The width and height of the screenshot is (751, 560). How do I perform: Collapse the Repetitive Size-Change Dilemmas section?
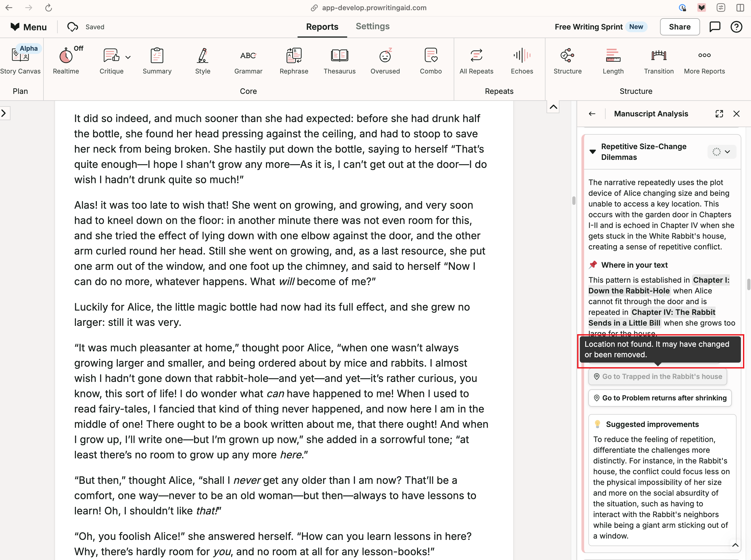pos(593,152)
